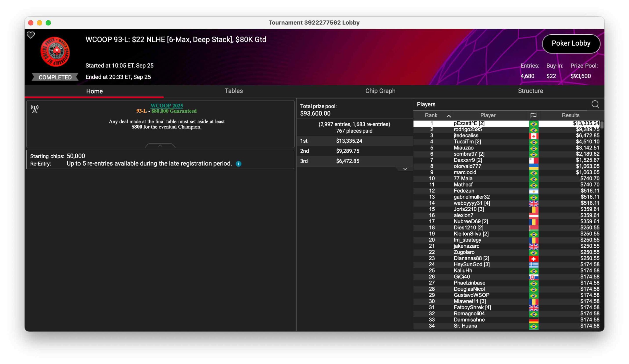This screenshot has height=364, width=629.
Task: Click the flag column header icon
Action: [x=533, y=115]
